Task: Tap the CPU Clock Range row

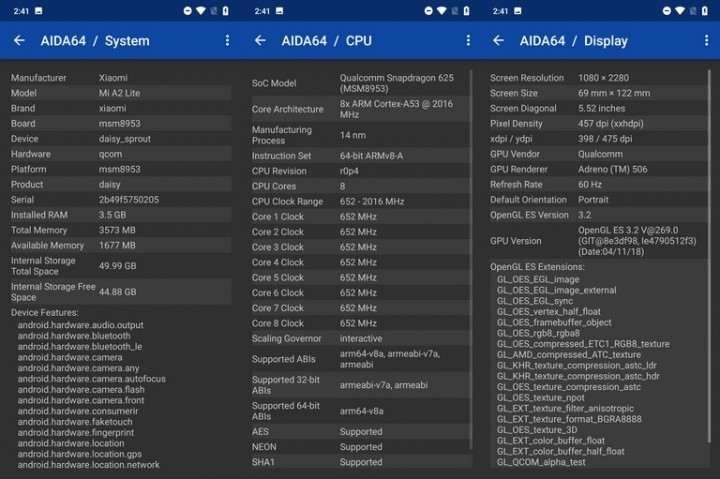Action: (360, 201)
